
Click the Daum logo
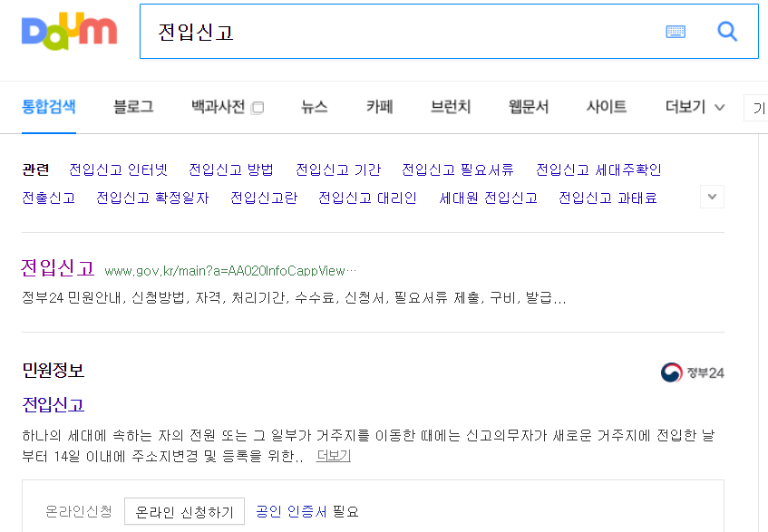point(69,32)
